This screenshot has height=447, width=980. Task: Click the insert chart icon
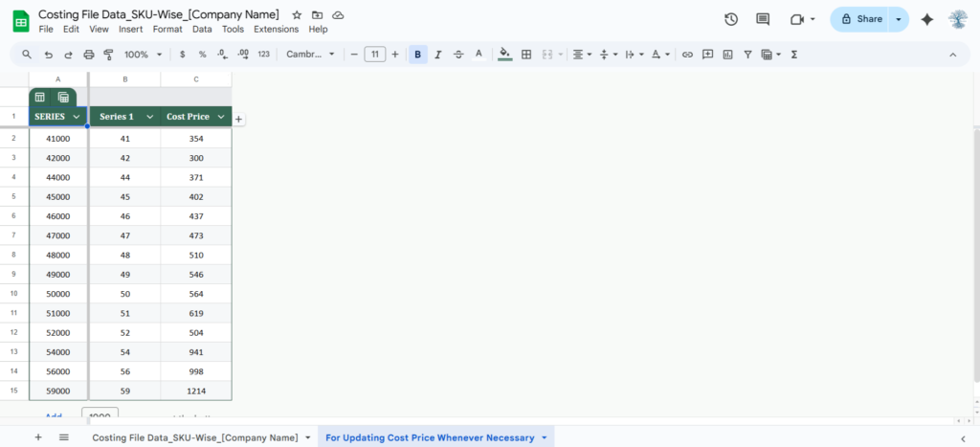(727, 55)
